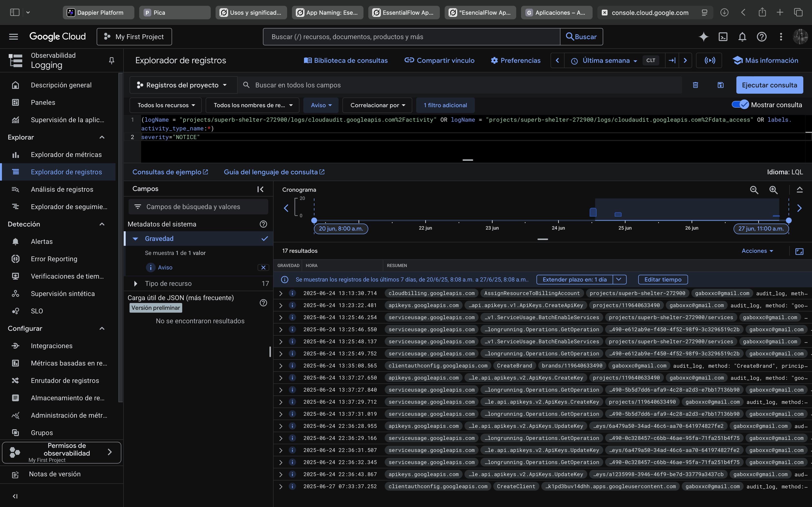Remove the Aviso severity filter
This screenshot has width=812, height=507.
(263, 268)
